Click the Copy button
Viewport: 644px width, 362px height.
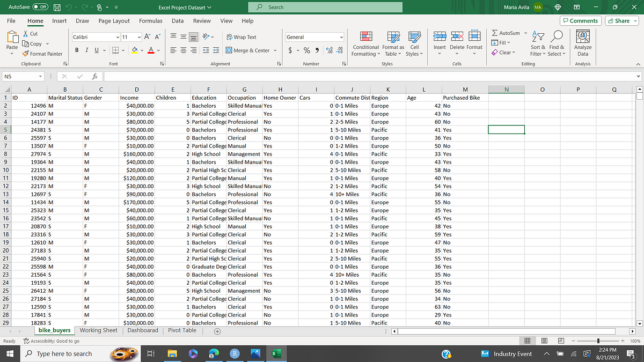point(32,44)
